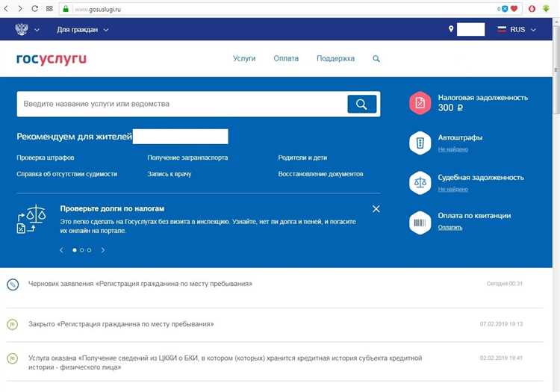Click the location pin icon
560x392 pixels.
[451, 29]
